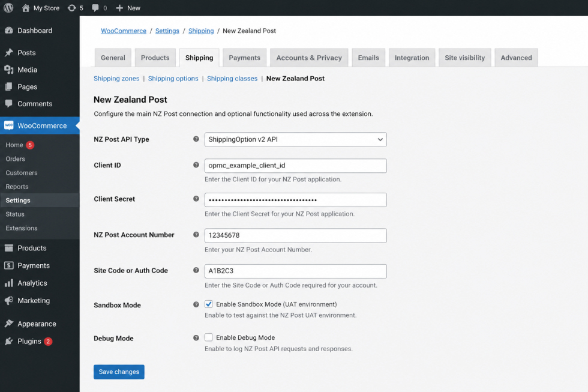Click the Appearance brush icon

coord(8,324)
